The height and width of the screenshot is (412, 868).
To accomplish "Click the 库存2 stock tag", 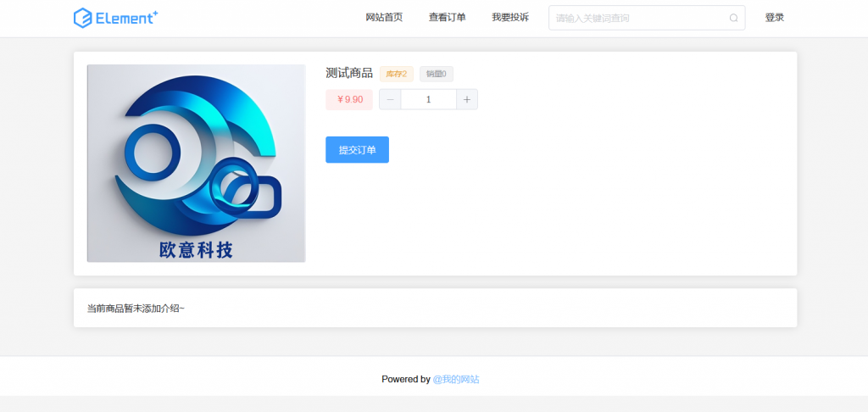I will pos(397,74).
